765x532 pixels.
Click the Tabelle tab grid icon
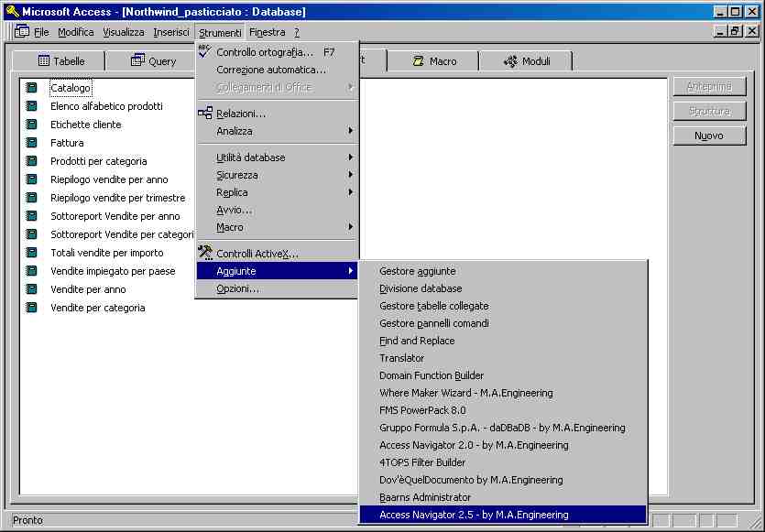44,61
